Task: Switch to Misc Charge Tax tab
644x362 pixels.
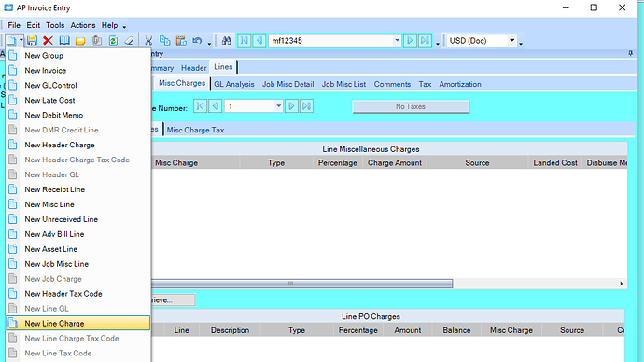Action: coord(195,130)
